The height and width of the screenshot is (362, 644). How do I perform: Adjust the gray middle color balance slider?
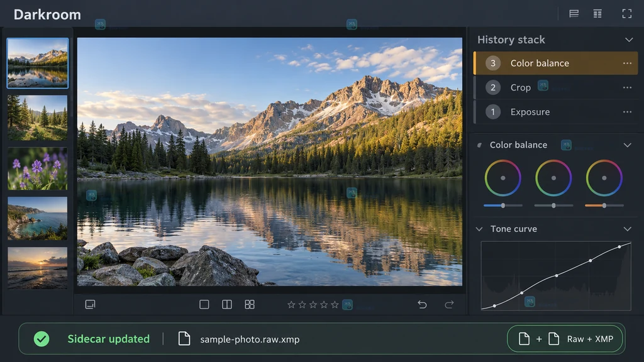(x=553, y=206)
